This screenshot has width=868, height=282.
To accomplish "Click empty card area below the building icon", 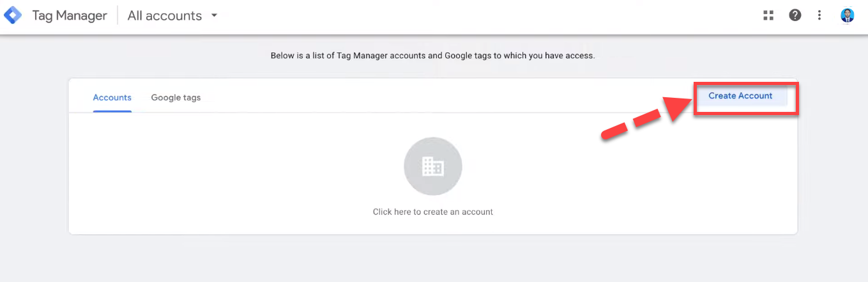I will (x=433, y=226).
